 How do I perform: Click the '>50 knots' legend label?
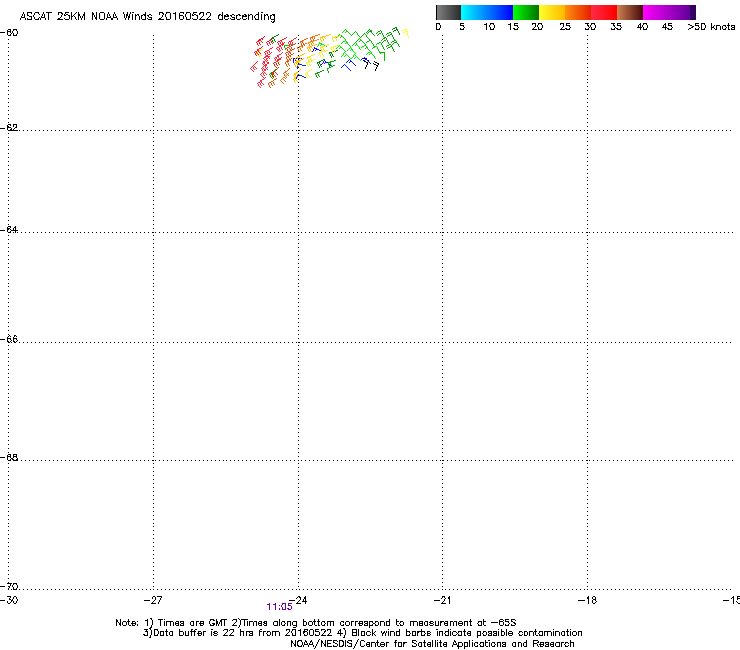pyautogui.click(x=711, y=27)
